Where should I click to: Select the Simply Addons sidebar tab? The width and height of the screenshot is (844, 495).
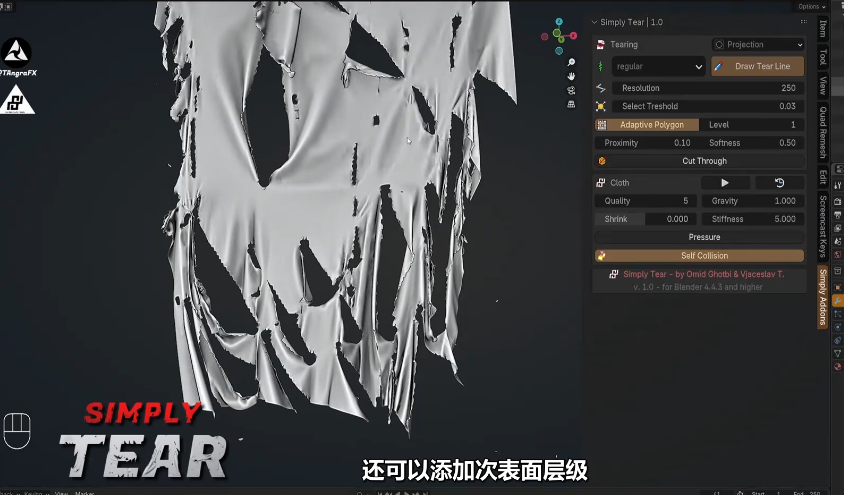coord(822,297)
